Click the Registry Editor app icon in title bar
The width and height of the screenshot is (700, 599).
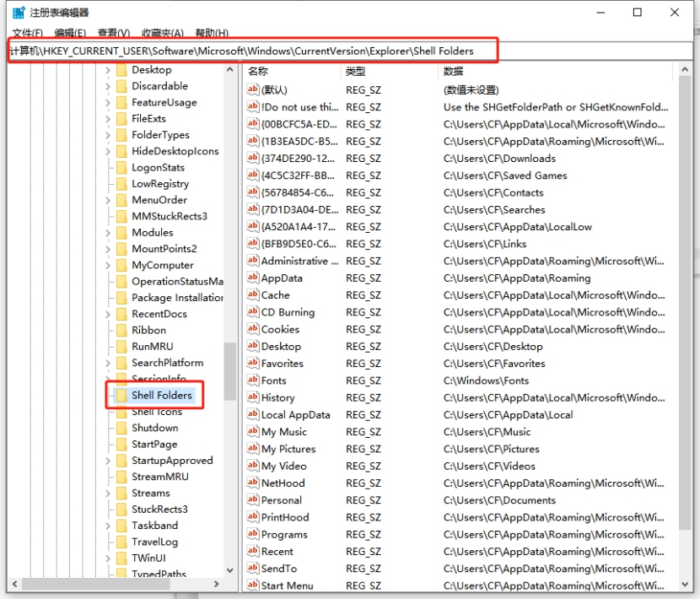click(x=18, y=13)
